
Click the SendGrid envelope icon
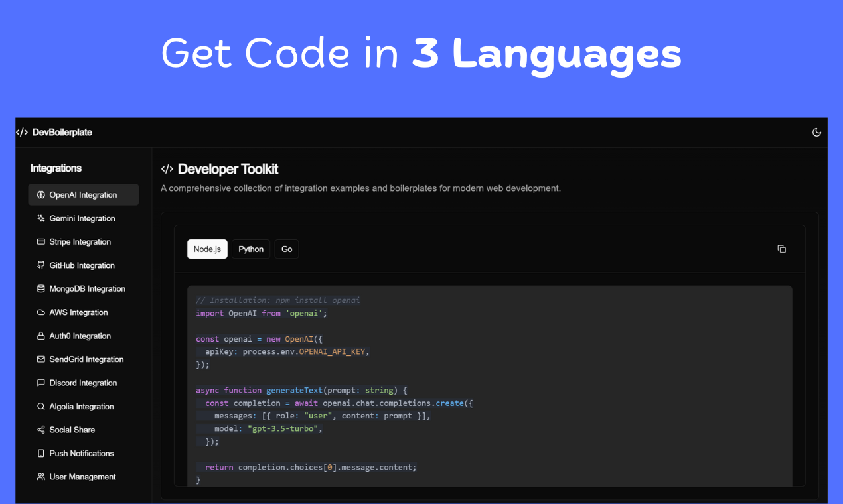click(x=41, y=359)
